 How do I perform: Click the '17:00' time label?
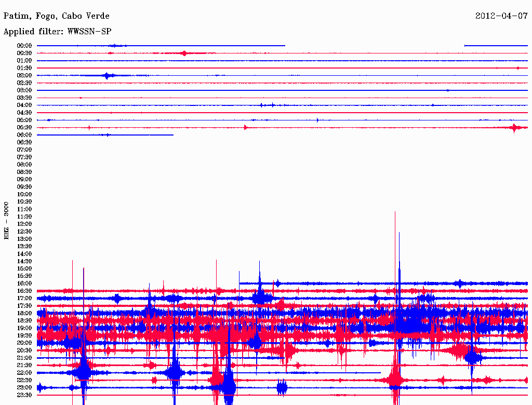click(x=24, y=298)
